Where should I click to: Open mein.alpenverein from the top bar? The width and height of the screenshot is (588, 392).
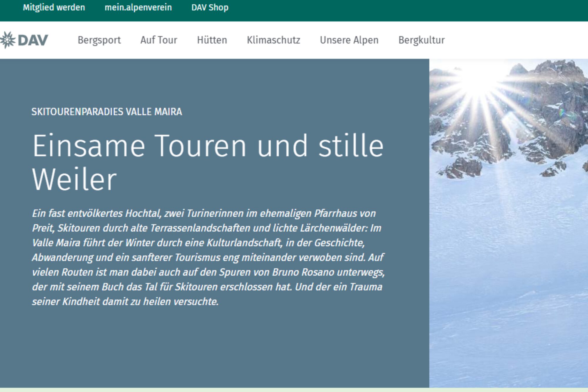[x=138, y=7]
